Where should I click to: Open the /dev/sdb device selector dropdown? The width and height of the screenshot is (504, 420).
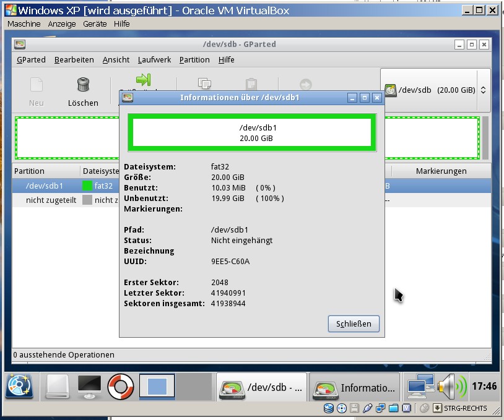[x=435, y=90]
